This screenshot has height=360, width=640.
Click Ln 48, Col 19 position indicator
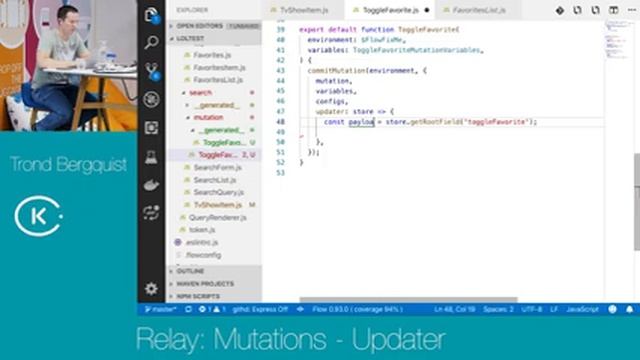pyautogui.click(x=455, y=309)
